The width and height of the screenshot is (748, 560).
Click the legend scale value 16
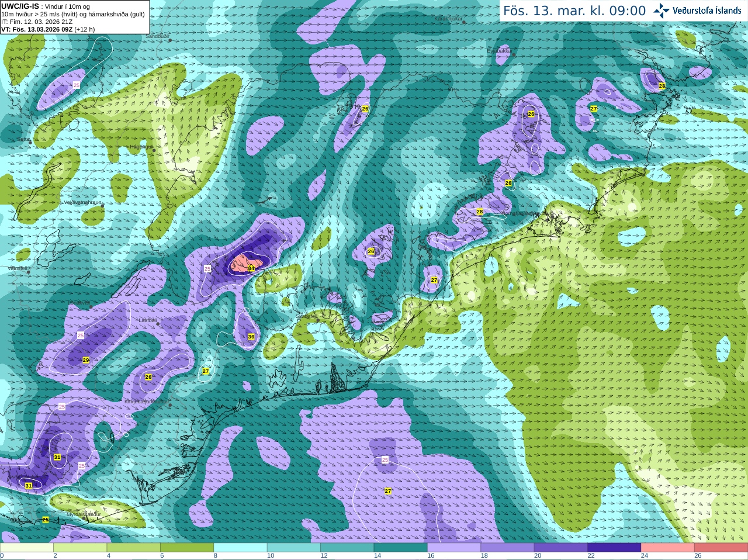pyautogui.click(x=431, y=556)
